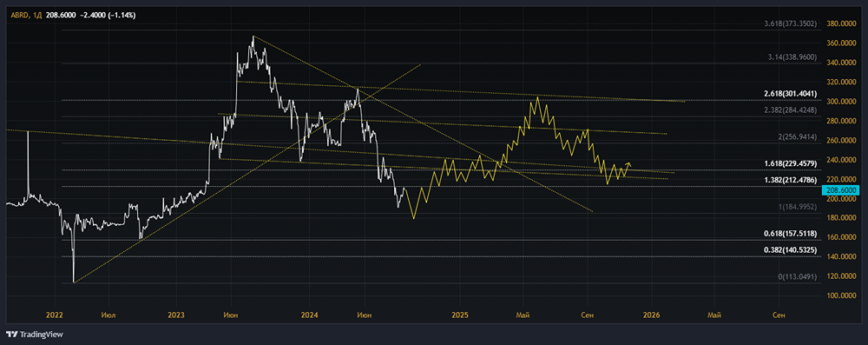Image resolution: width=868 pixels, height=345 pixels.
Task: Click the 2023 time axis label
Action: tap(175, 315)
